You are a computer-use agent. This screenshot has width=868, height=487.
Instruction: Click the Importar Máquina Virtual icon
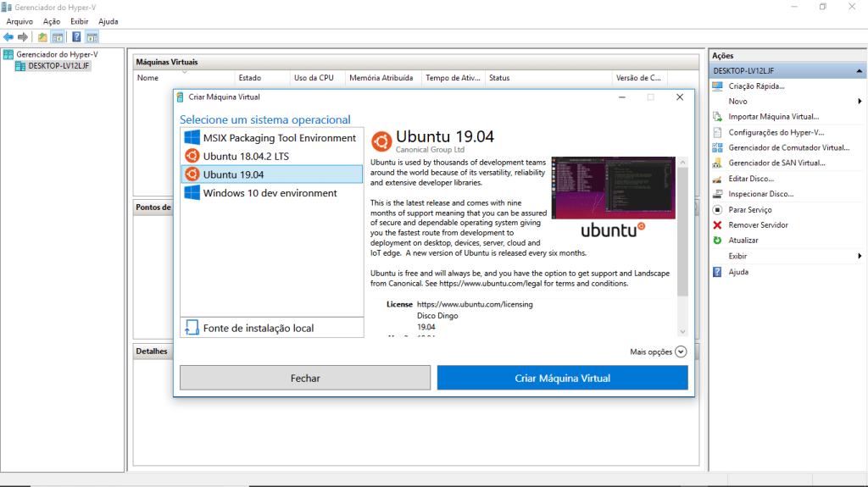click(x=717, y=117)
